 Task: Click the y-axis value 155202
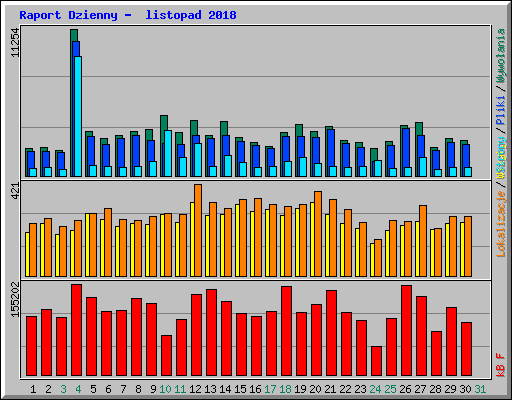point(15,300)
